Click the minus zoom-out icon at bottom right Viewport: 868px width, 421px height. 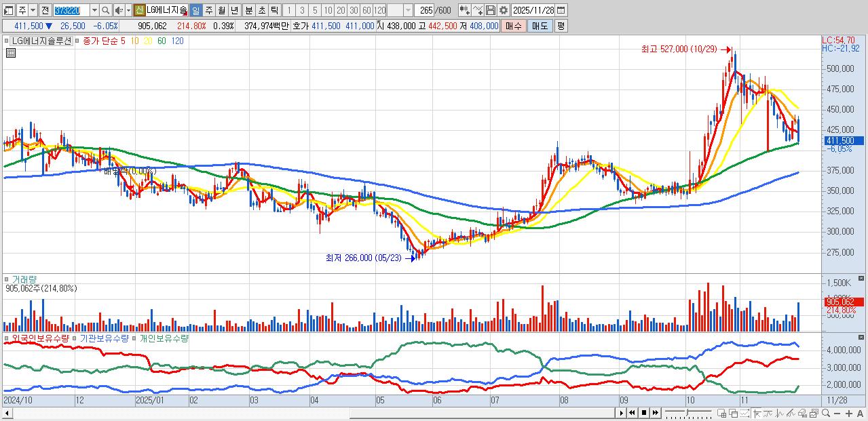pos(837,414)
